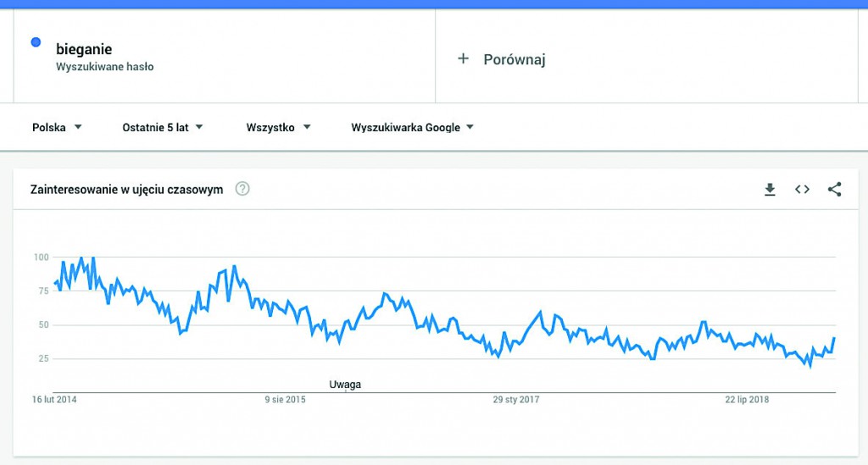
Task: Click the 29 sty 2017 axis label
Action: coord(516,400)
